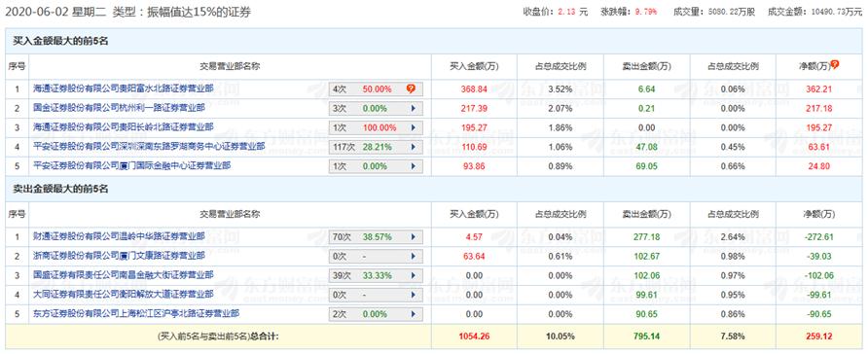Click the help icon beside 净额(万) header
The width and height of the screenshot is (868, 354).
coord(835,65)
